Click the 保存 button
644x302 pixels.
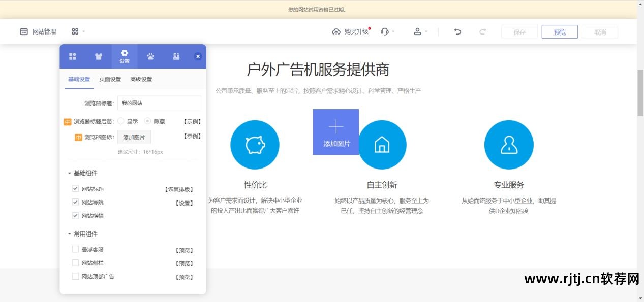(x=519, y=32)
